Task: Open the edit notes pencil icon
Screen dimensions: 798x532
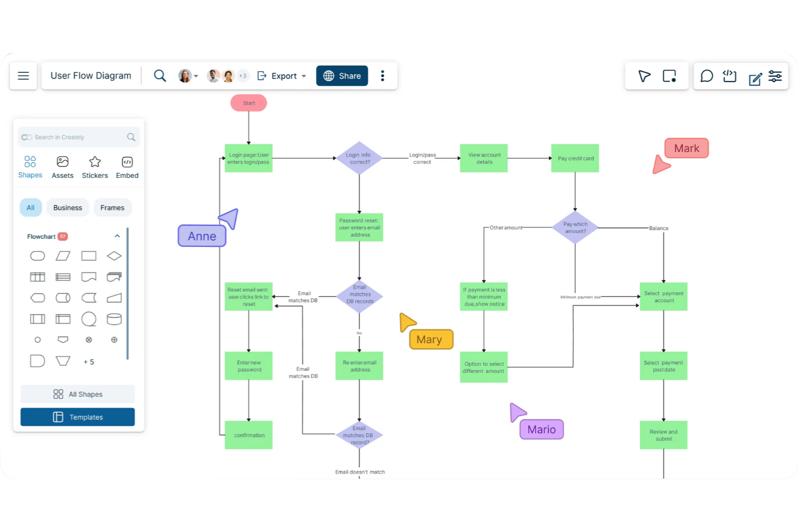Action: (x=754, y=76)
